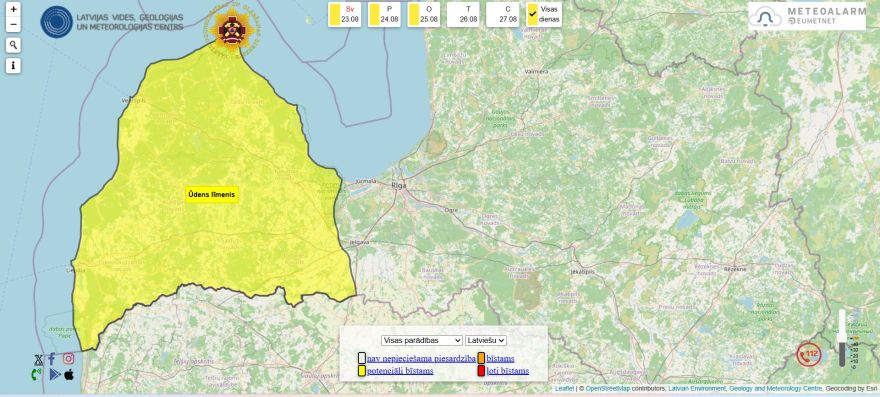Open the Apple App Store icon
This screenshot has height=397, width=880.
click(69, 374)
